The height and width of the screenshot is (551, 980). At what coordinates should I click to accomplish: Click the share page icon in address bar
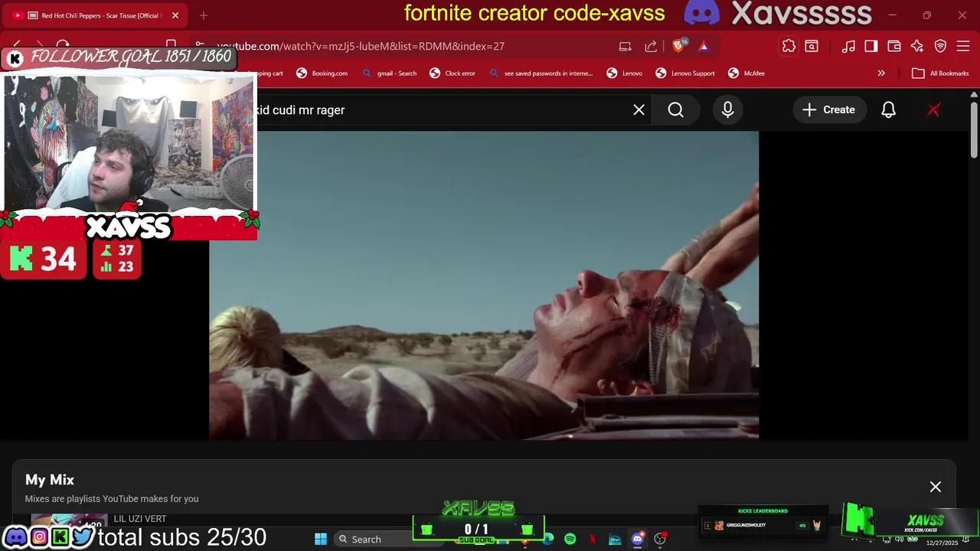(x=651, y=47)
